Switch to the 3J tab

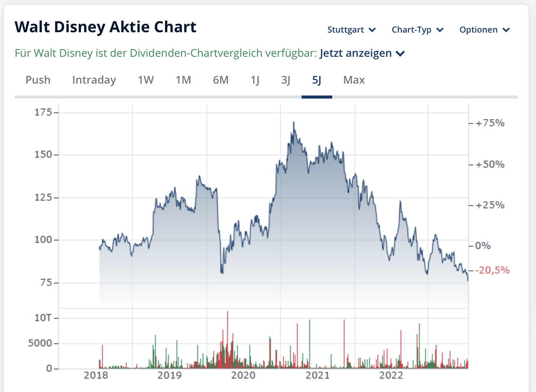pos(286,80)
